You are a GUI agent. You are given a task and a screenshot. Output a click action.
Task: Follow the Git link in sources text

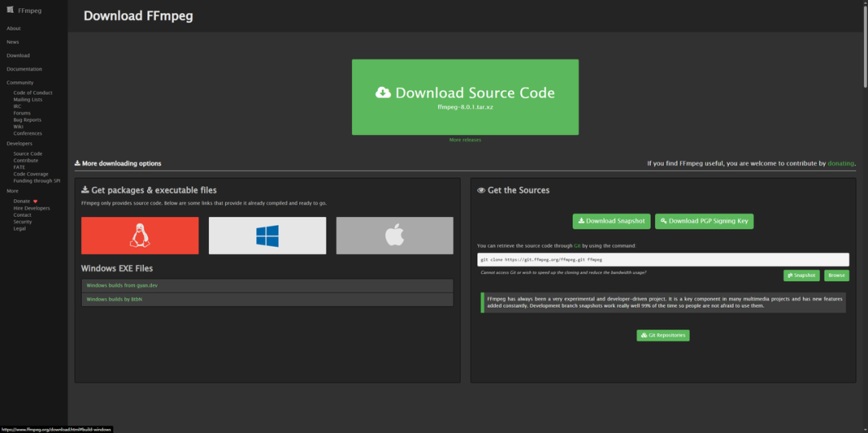click(x=577, y=246)
